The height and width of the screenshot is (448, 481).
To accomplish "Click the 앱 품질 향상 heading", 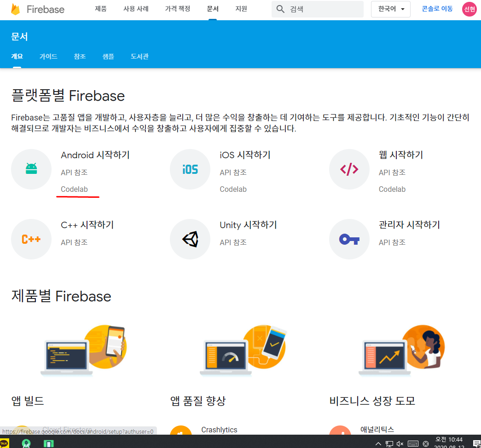I will [198, 401].
